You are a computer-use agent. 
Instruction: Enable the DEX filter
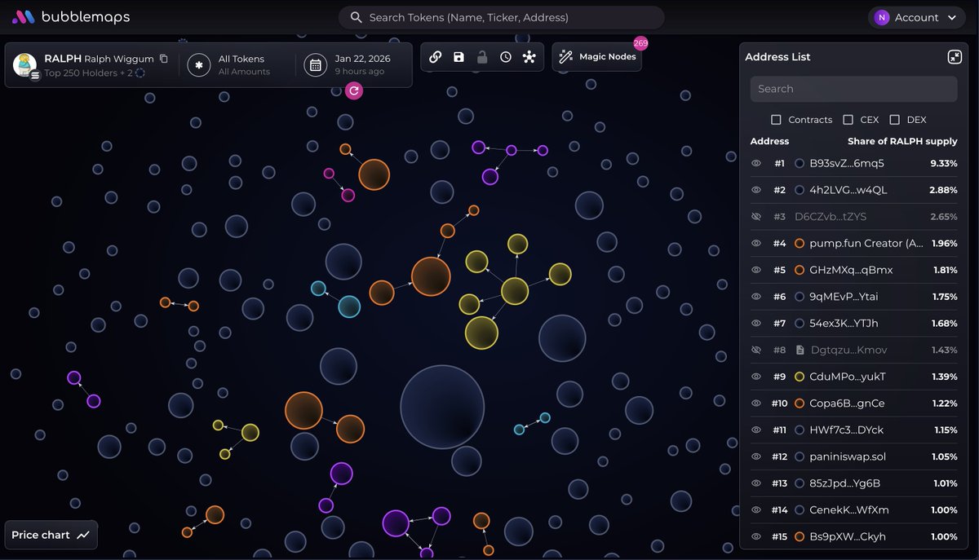[x=894, y=119]
